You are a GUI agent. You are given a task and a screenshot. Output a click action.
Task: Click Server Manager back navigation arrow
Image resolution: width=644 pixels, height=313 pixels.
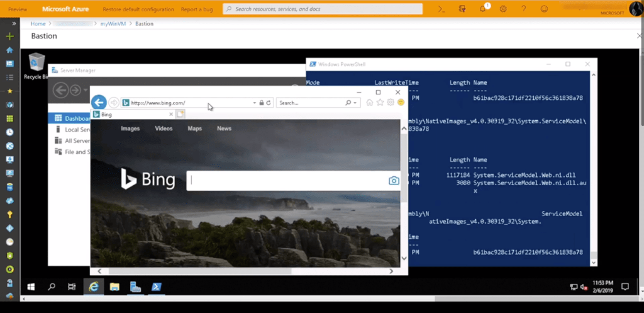point(61,89)
